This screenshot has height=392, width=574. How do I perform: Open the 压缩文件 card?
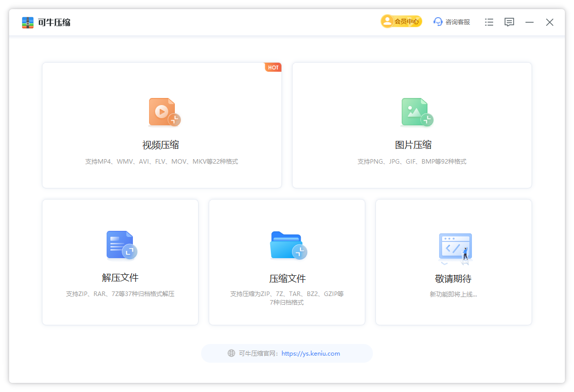(x=286, y=262)
